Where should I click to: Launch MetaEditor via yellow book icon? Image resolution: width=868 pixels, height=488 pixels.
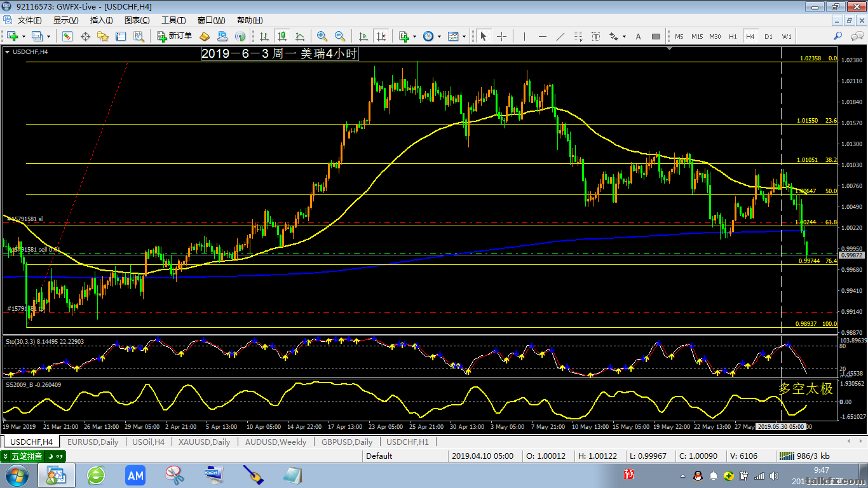(x=205, y=36)
